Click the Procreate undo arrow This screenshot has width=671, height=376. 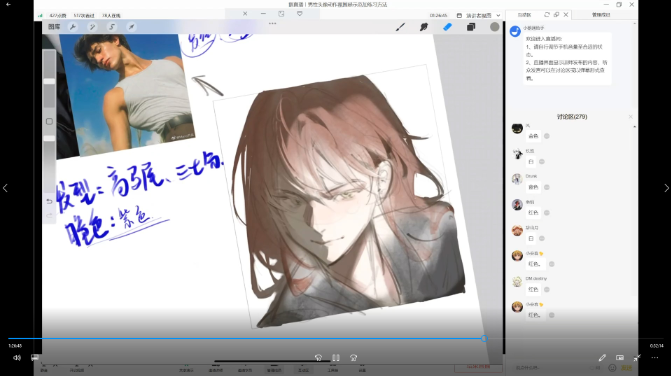coord(49,201)
